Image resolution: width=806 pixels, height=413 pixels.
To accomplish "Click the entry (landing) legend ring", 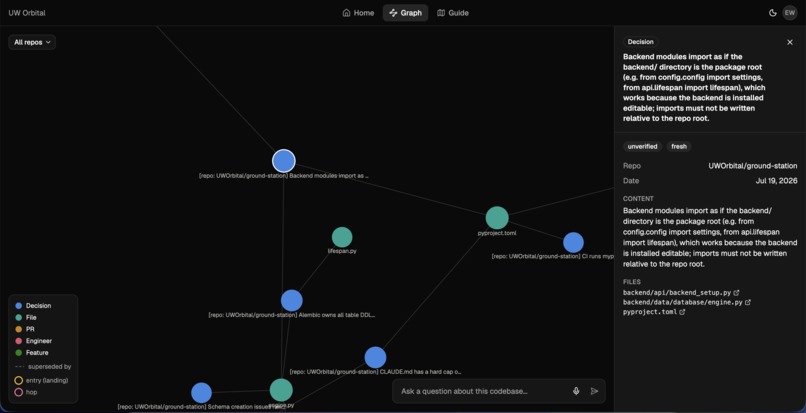I will [x=19, y=381].
